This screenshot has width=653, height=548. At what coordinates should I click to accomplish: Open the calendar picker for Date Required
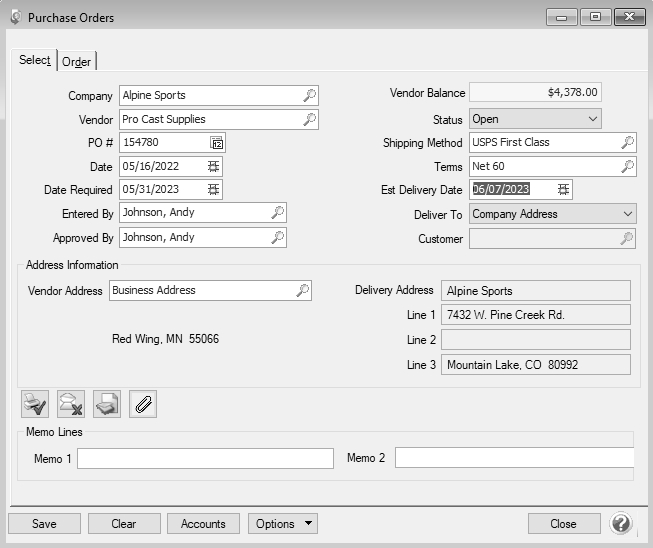pyautogui.click(x=213, y=189)
